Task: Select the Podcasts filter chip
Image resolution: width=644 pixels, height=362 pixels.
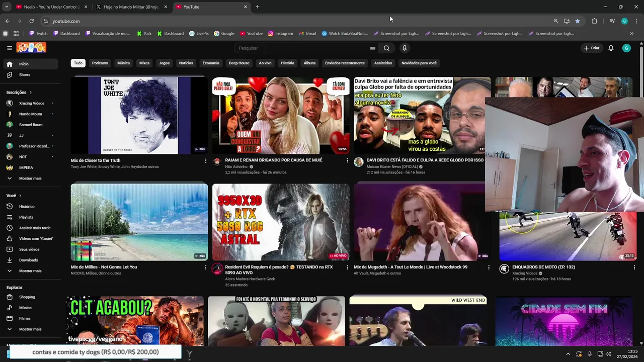Action: pos(100,63)
